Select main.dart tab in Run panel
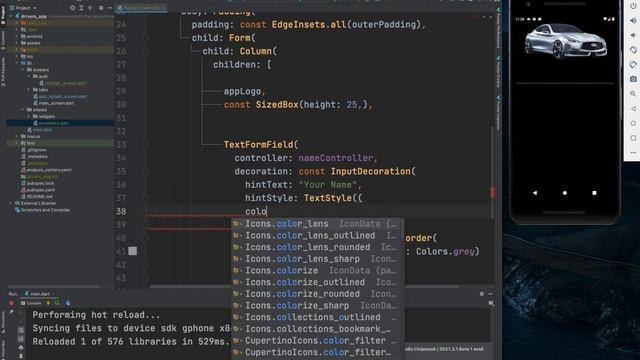This screenshot has height=360, width=640. (40, 293)
